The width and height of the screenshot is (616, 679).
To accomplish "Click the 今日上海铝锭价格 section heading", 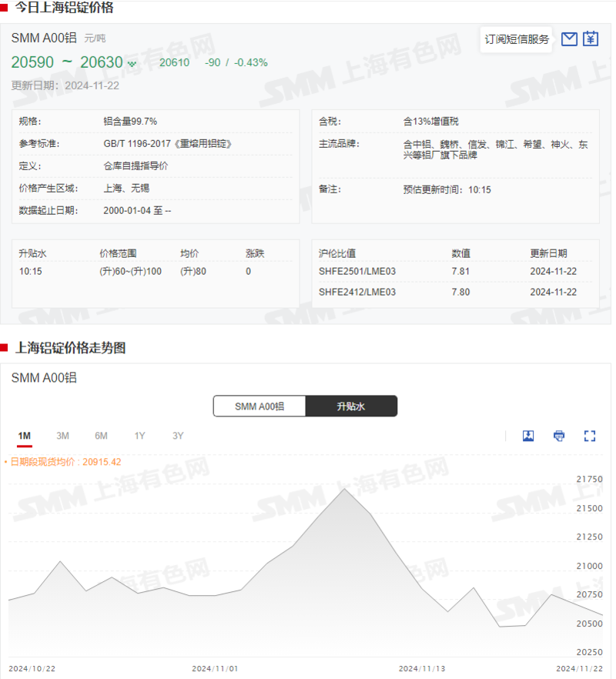I will pos(64,8).
